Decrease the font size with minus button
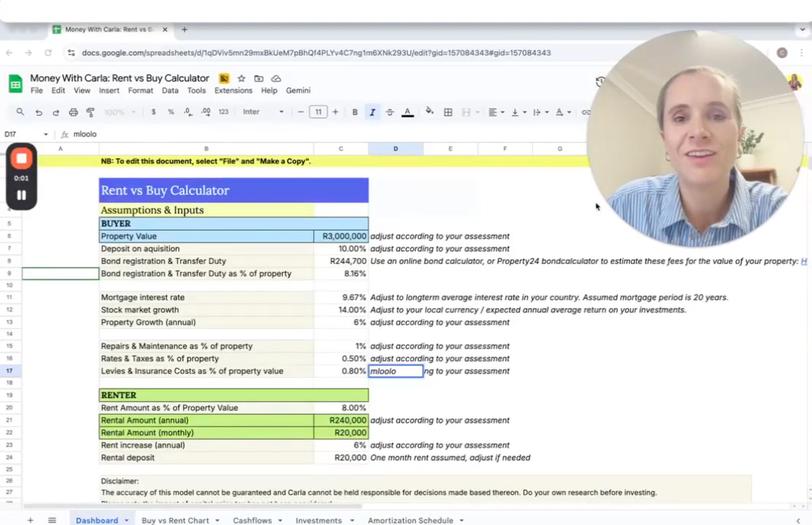 (x=301, y=112)
